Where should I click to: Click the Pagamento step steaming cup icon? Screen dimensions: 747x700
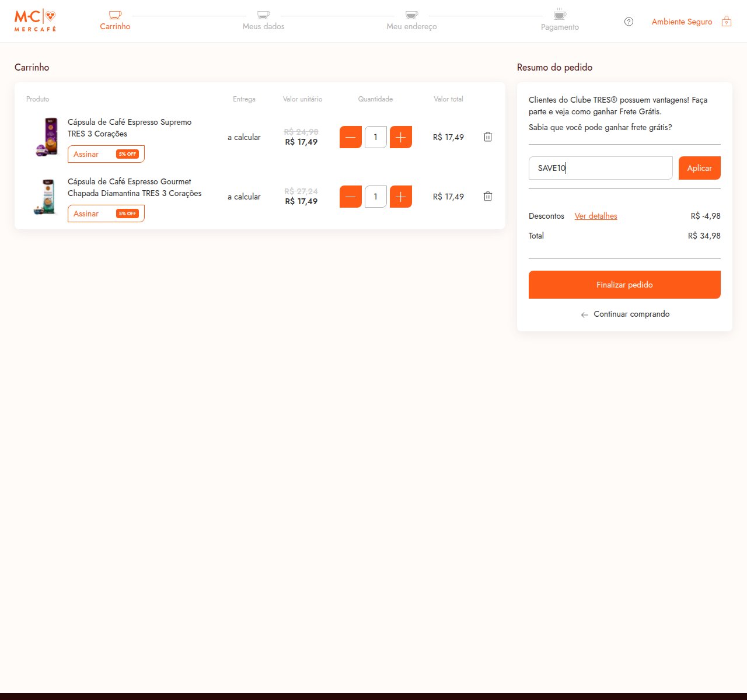560,14
